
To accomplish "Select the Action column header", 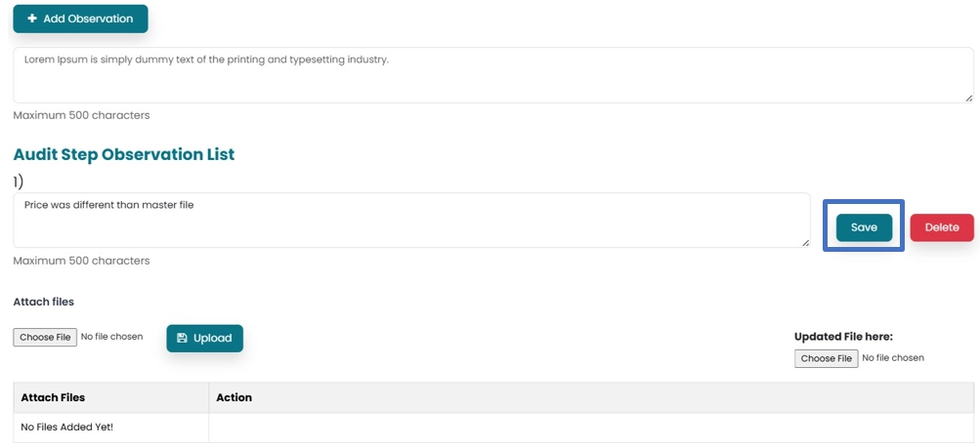I will coord(234,397).
